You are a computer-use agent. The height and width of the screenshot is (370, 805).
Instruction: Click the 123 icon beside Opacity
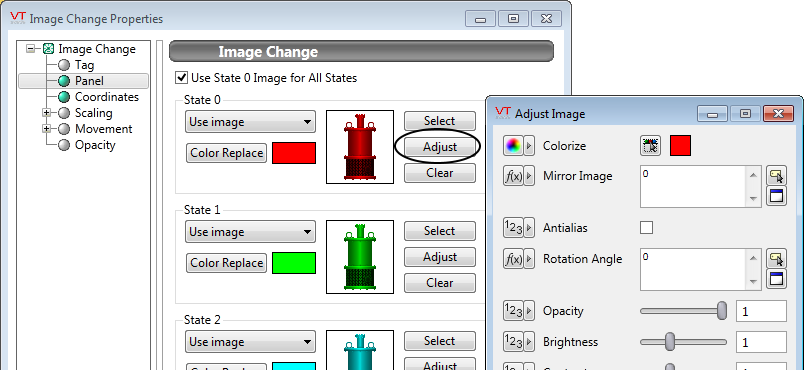pos(513,311)
